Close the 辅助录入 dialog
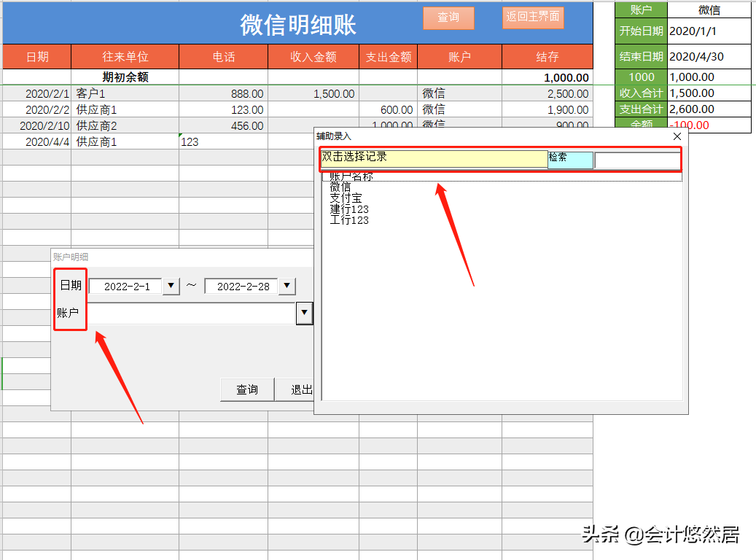The height and width of the screenshot is (560, 756). pos(677,136)
